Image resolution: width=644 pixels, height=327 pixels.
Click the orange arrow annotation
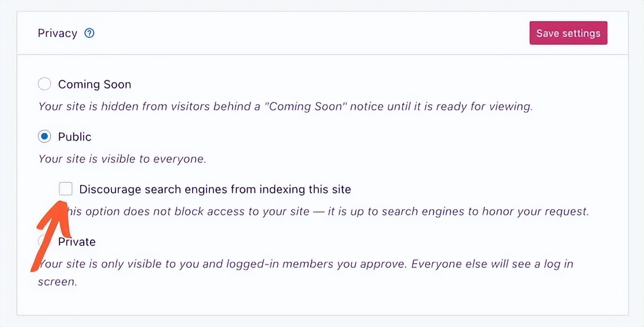point(52,235)
